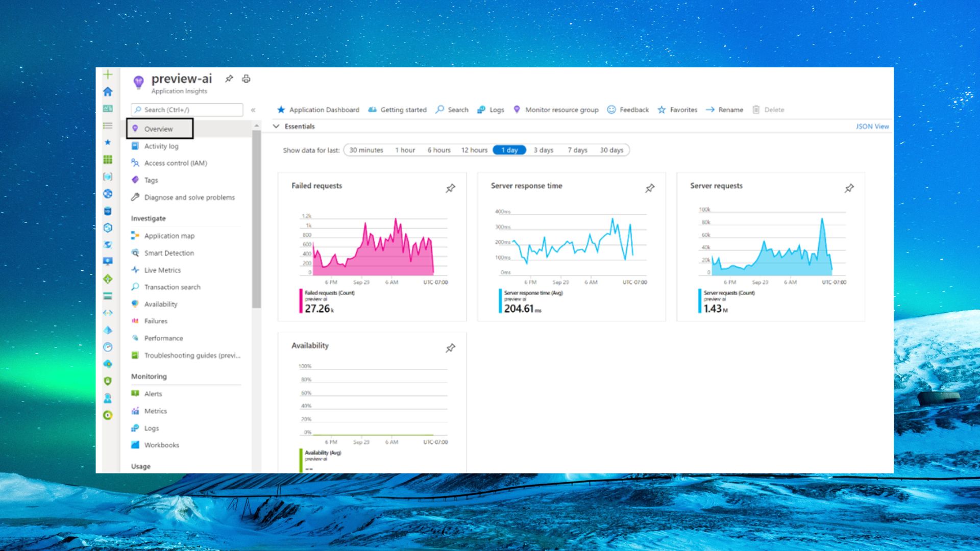Click the star Favorites icon in the left rail

(108, 143)
